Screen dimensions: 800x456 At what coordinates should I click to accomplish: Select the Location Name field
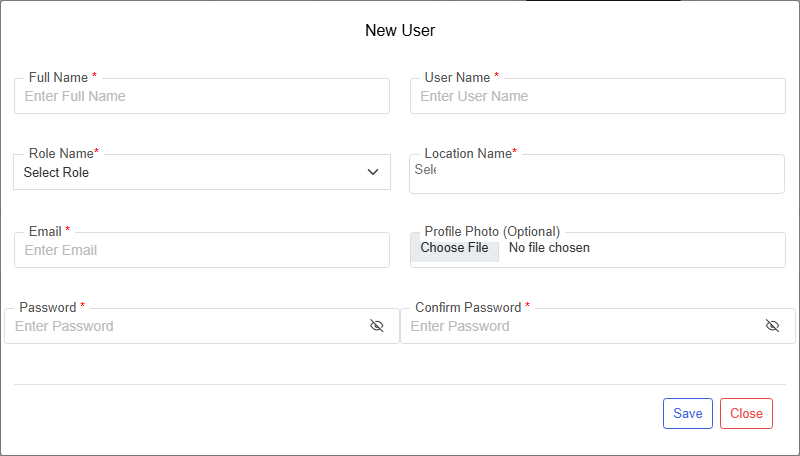tap(597, 174)
